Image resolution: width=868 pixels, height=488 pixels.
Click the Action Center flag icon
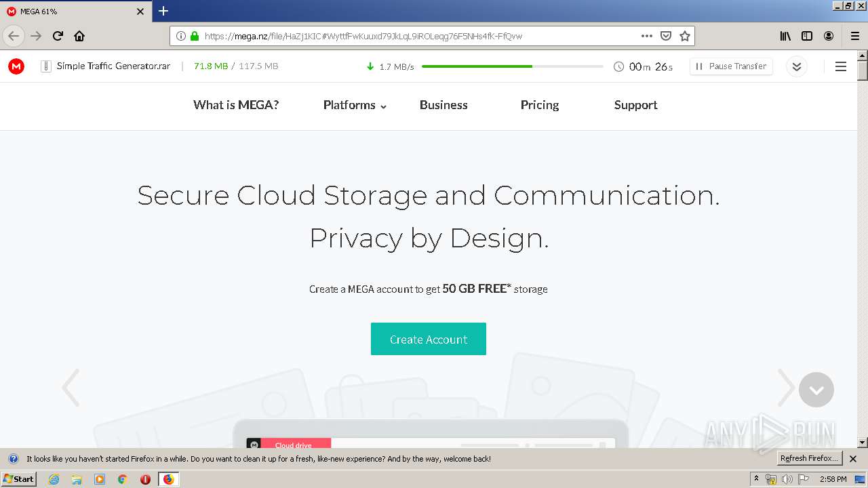[804, 479]
